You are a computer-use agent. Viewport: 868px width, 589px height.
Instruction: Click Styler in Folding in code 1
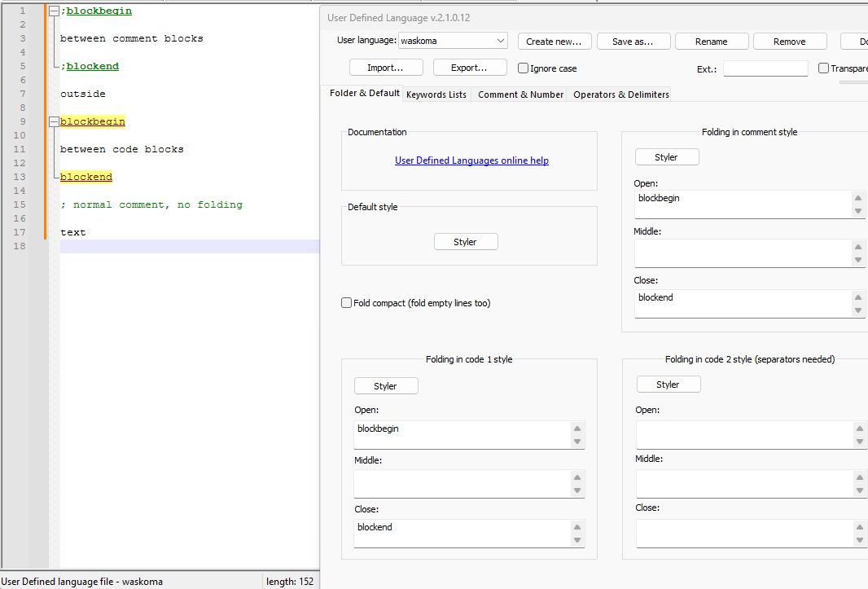[x=386, y=386]
